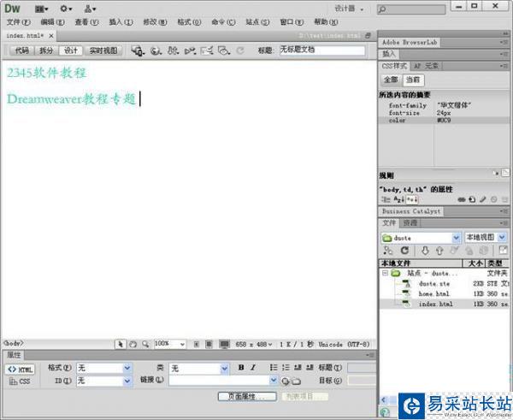Open the Business Catalyst panel
The height and width of the screenshot is (420, 513).
coord(411,211)
